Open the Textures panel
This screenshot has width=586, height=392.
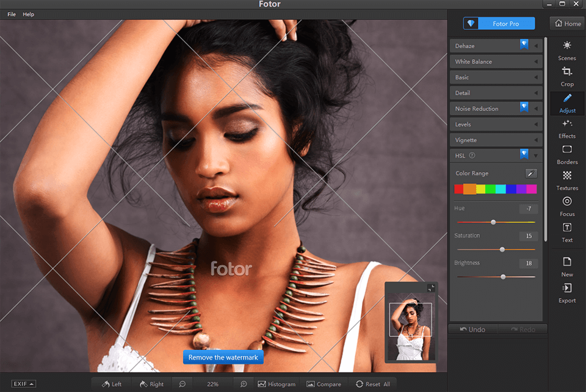566,181
